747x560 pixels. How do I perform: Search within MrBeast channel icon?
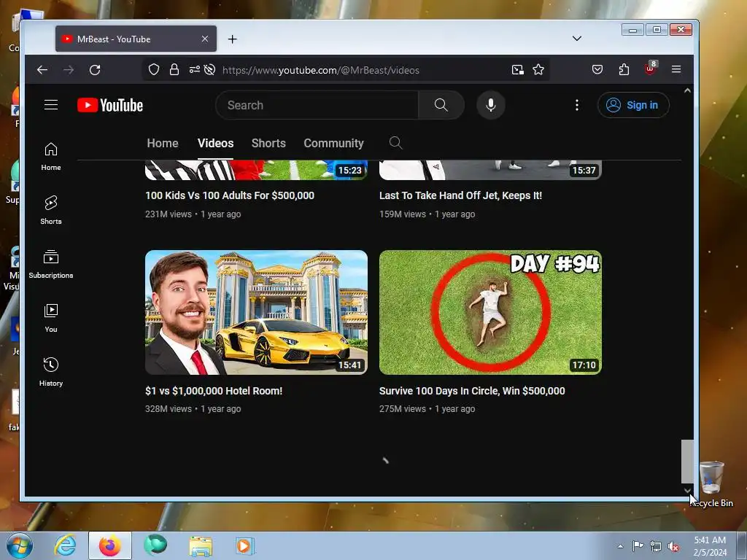395,143
